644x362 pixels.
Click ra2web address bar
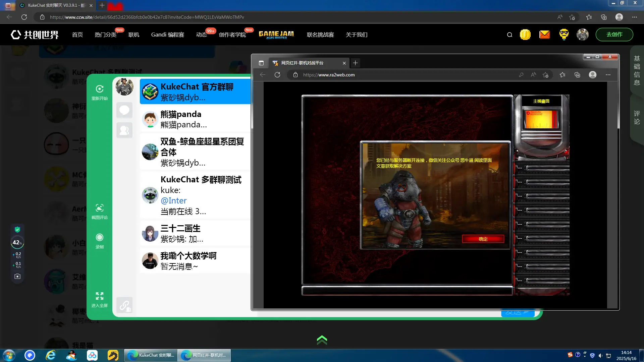(402, 75)
